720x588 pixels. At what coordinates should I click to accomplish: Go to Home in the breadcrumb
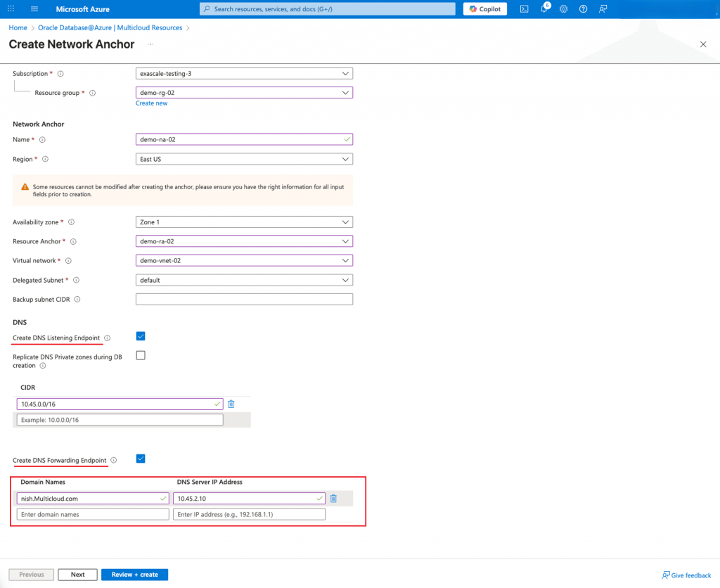coord(18,28)
